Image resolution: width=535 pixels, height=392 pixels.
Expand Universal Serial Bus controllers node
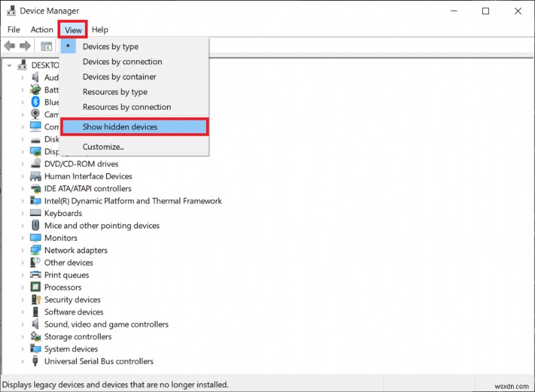tap(23, 361)
